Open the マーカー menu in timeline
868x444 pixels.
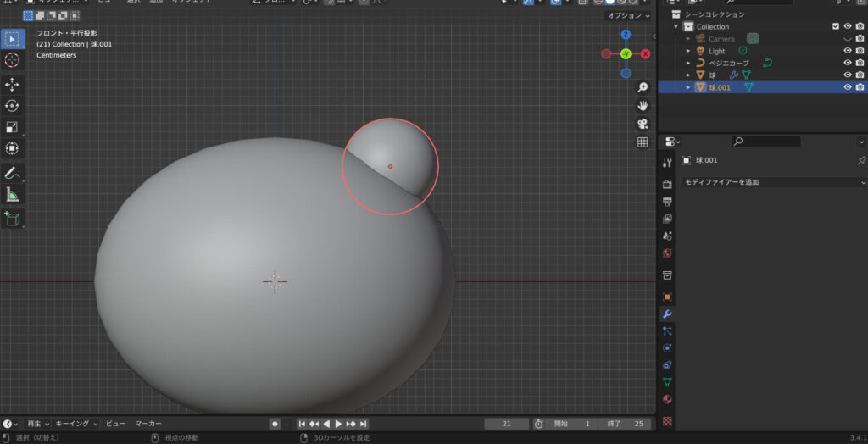pyautogui.click(x=148, y=424)
